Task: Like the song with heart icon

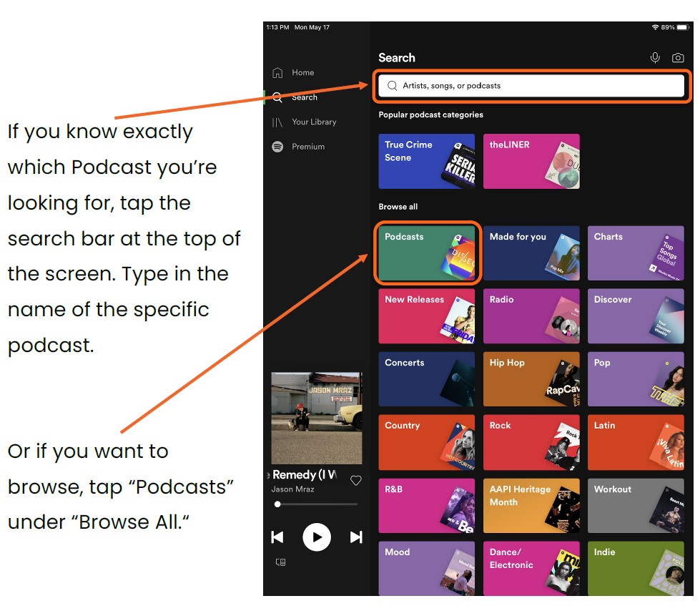Action: click(x=356, y=481)
